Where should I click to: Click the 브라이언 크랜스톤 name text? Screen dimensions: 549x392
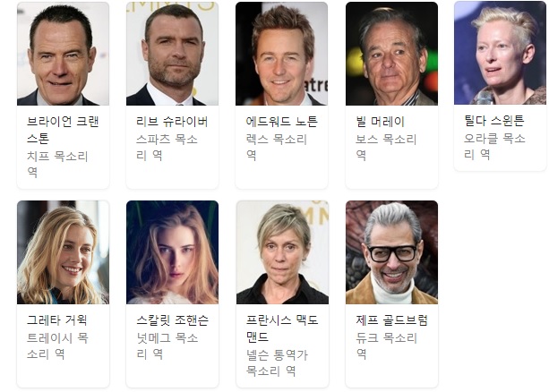[63, 130]
